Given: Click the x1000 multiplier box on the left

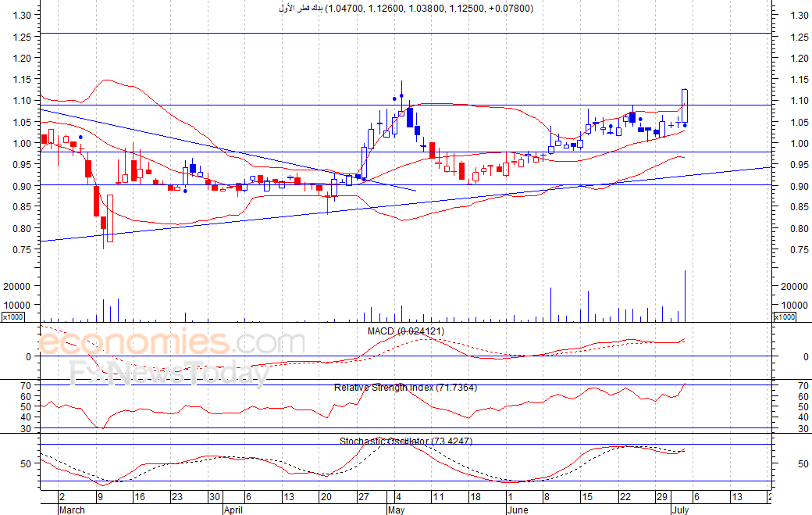Looking at the screenshot, I should tap(13, 317).
